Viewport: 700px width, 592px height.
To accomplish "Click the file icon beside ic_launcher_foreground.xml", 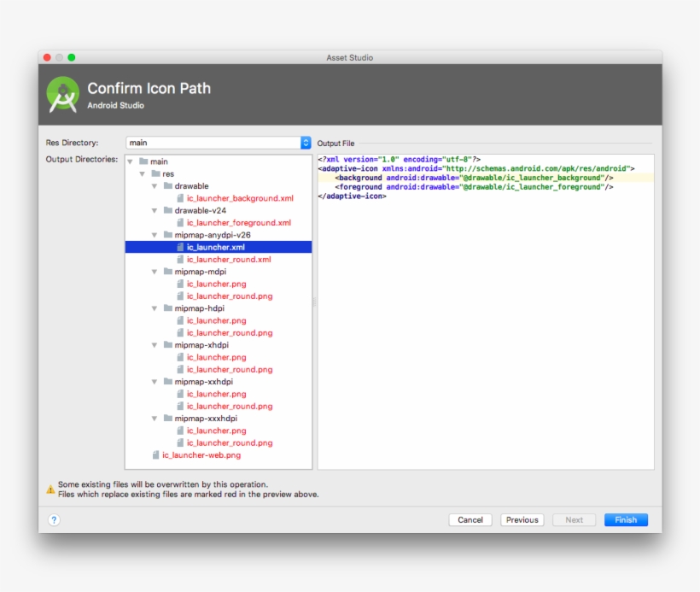I will pos(180,222).
